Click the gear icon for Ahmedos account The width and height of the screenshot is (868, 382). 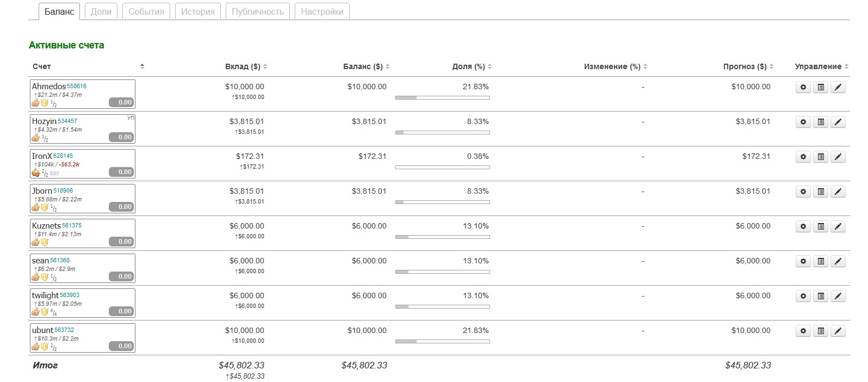[x=803, y=87]
